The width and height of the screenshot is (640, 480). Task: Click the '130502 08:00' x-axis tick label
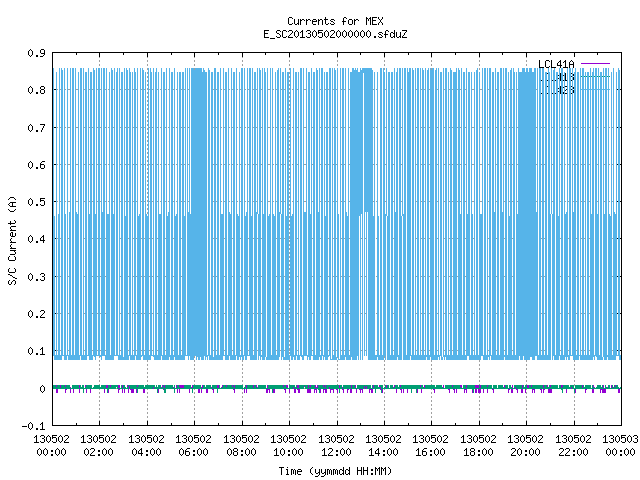[x=241, y=446]
